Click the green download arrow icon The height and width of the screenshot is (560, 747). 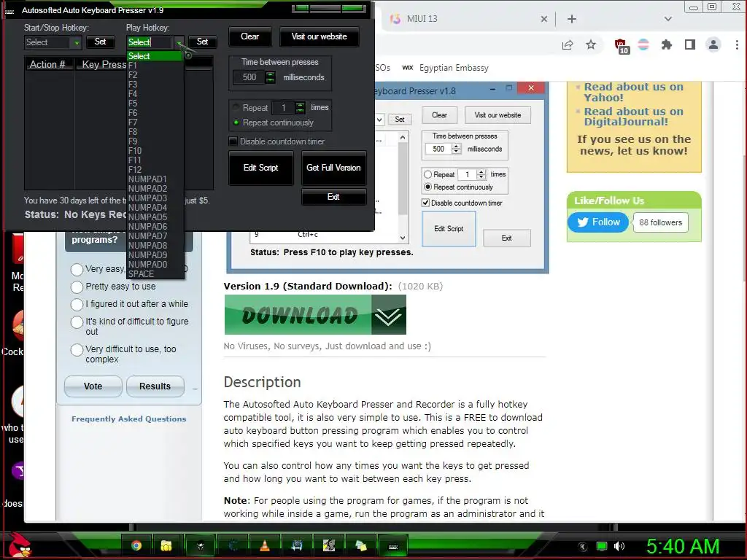[x=388, y=315]
